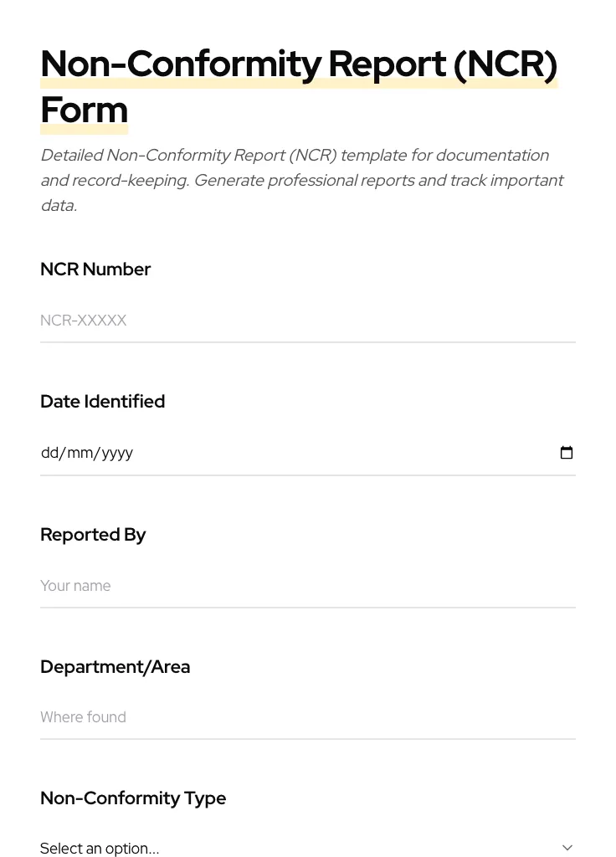
Task: Click the dropdown chevron arrow icon
Action: pos(567,847)
